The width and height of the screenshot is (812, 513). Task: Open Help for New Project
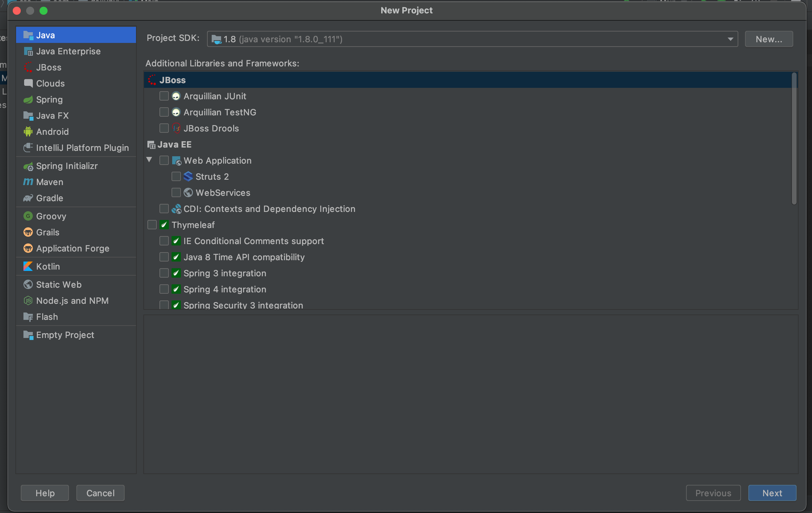pyautogui.click(x=45, y=493)
